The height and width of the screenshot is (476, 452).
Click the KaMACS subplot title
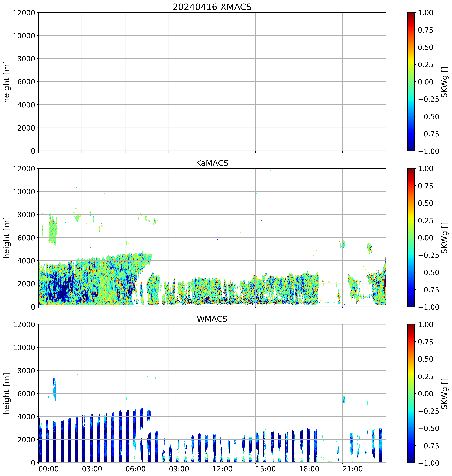(x=212, y=163)
